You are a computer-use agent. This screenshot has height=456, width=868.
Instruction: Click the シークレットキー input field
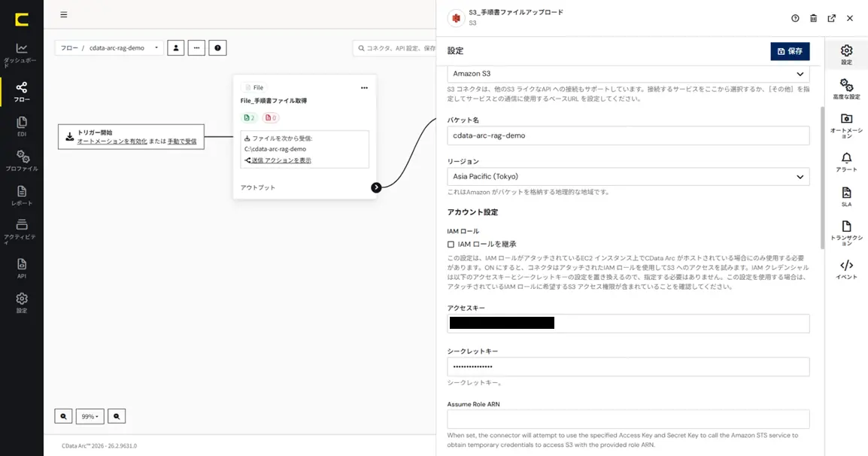point(628,366)
